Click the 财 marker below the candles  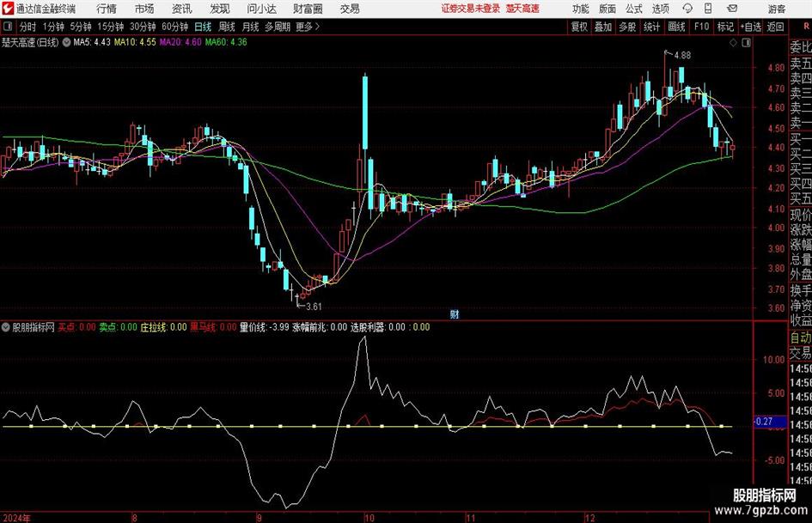(x=455, y=313)
